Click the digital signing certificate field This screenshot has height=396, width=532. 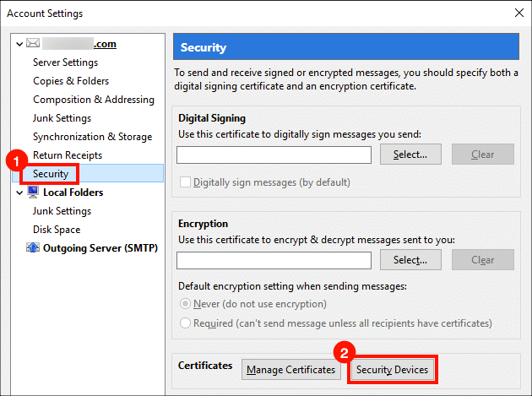(x=274, y=155)
